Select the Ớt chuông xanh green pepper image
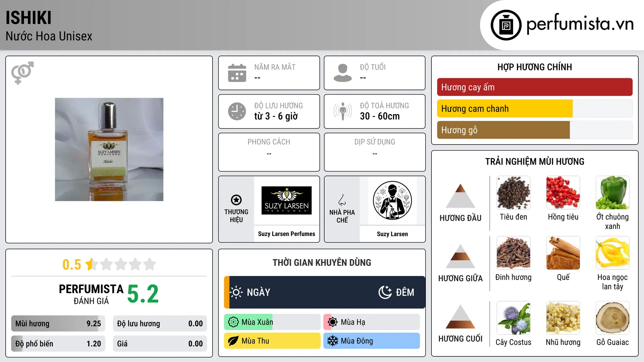Image resolution: width=644 pixels, height=362 pixels. (613, 193)
